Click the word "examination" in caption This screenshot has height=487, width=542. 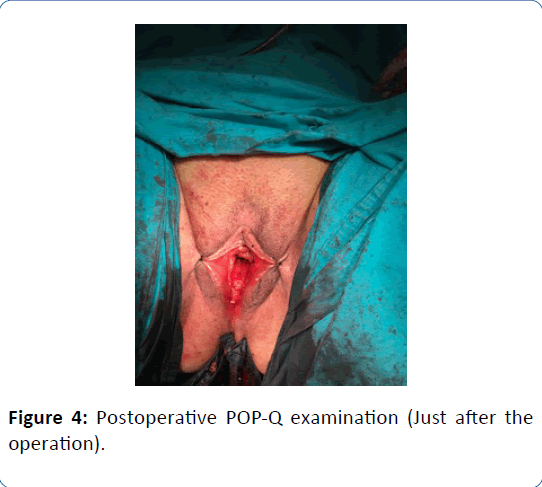click(x=344, y=418)
